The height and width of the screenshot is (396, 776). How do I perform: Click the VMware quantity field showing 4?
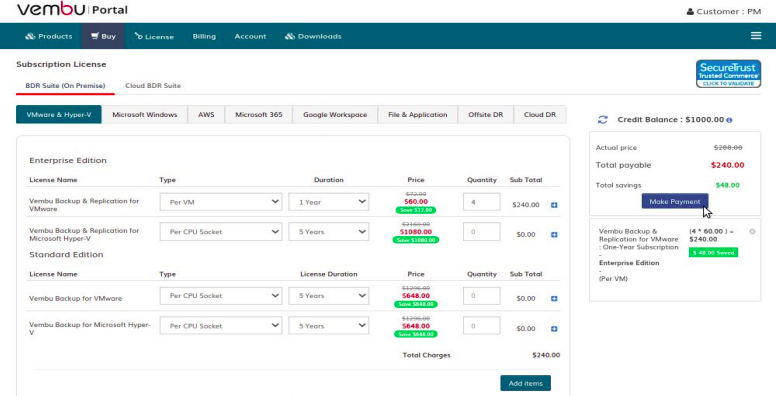coord(482,202)
